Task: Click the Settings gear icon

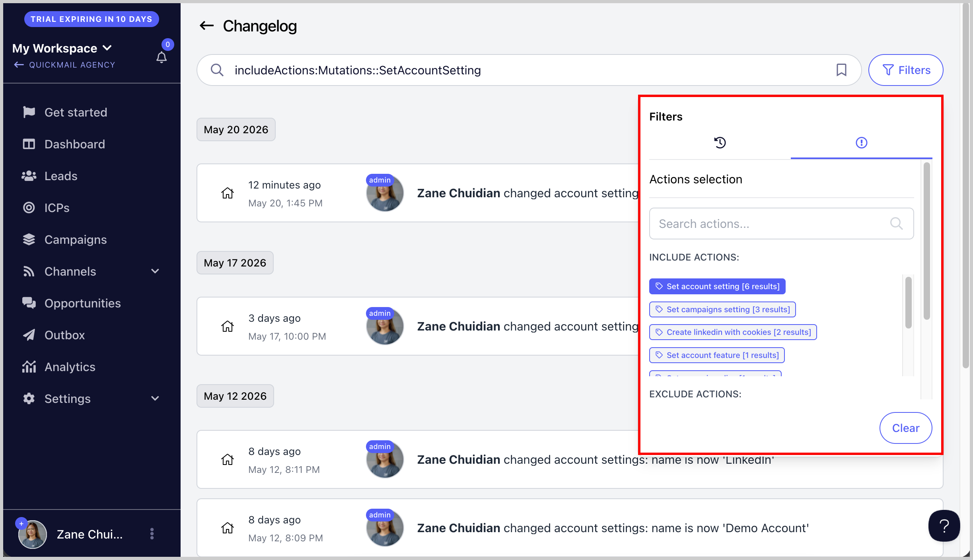Action: coord(29,399)
